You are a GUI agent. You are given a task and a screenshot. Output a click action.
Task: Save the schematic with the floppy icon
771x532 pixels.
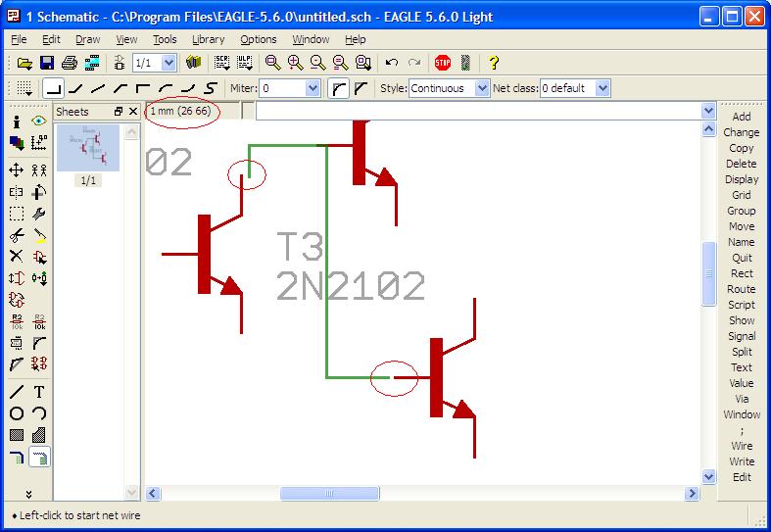tap(47, 63)
